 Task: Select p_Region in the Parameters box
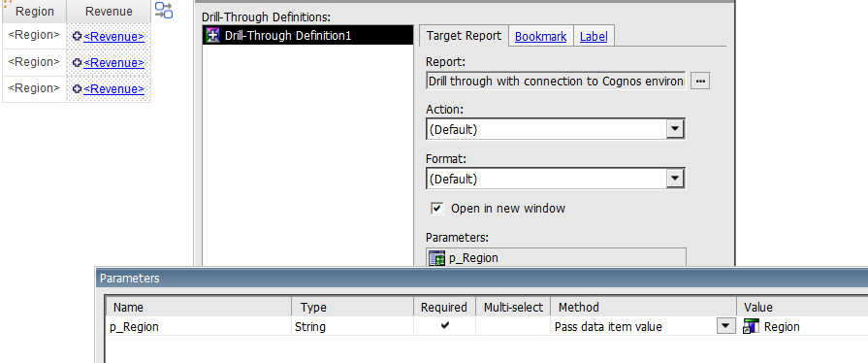[556, 258]
